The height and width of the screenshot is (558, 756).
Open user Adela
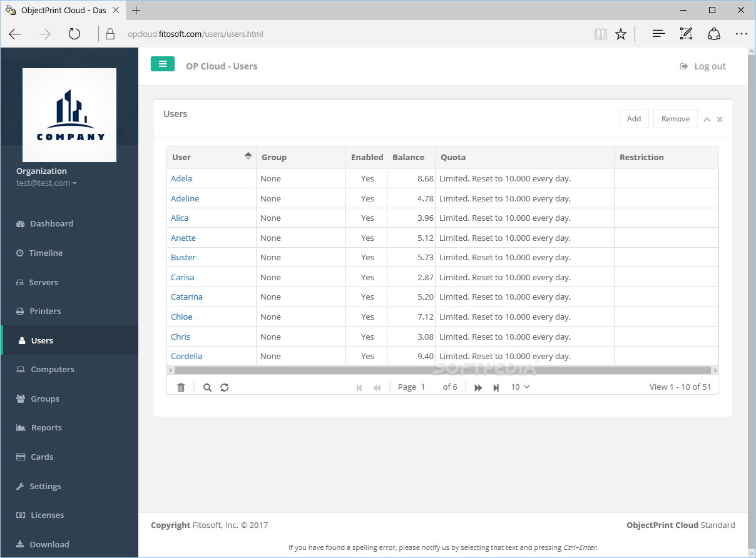181,178
